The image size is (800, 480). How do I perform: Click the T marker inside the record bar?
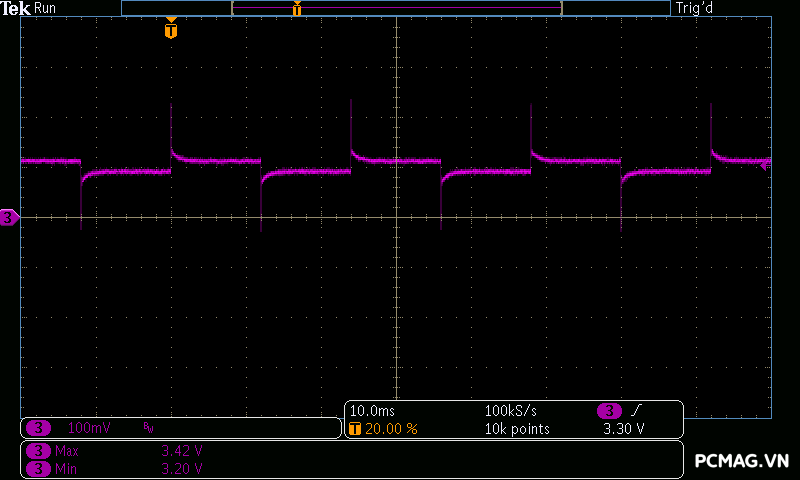(296, 9)
